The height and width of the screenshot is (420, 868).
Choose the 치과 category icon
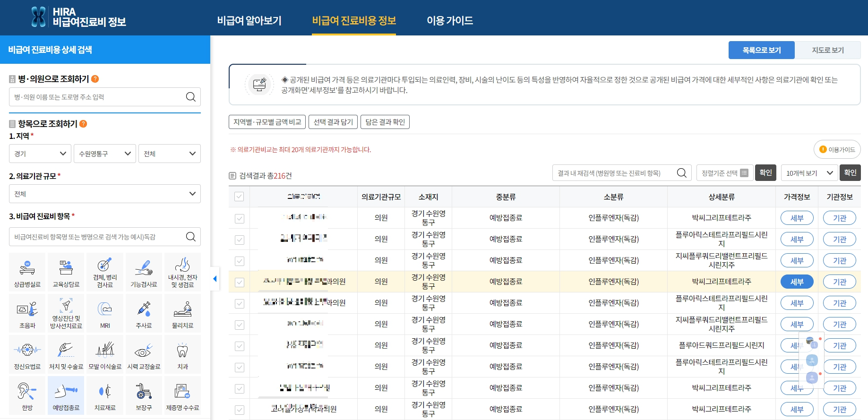coord(183,354)
